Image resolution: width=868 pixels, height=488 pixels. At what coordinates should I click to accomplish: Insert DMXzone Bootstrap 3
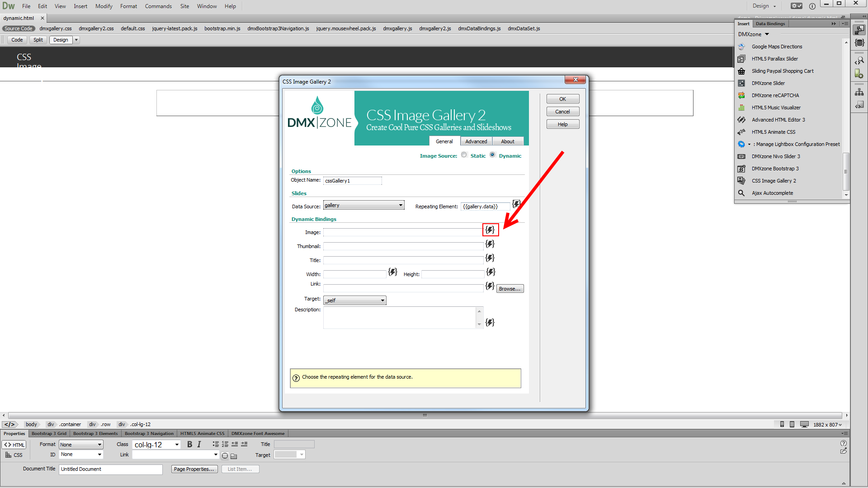point(775,169)
